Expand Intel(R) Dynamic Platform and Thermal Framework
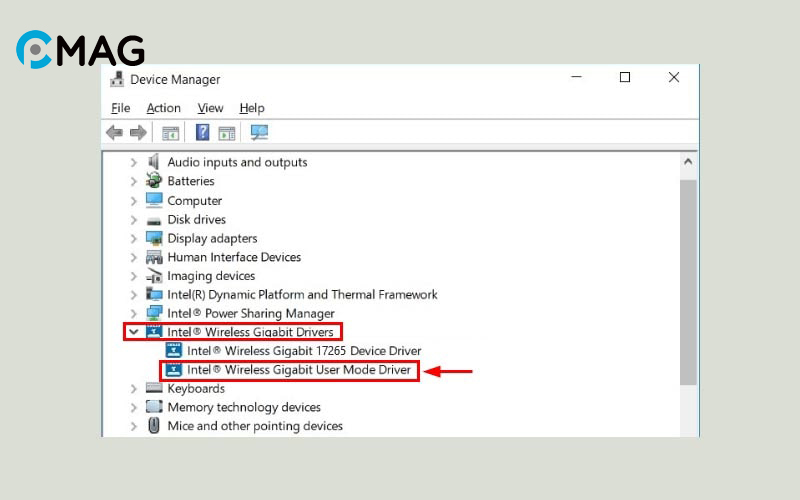This screenshot has height=500, width=800. pos(134,294)
